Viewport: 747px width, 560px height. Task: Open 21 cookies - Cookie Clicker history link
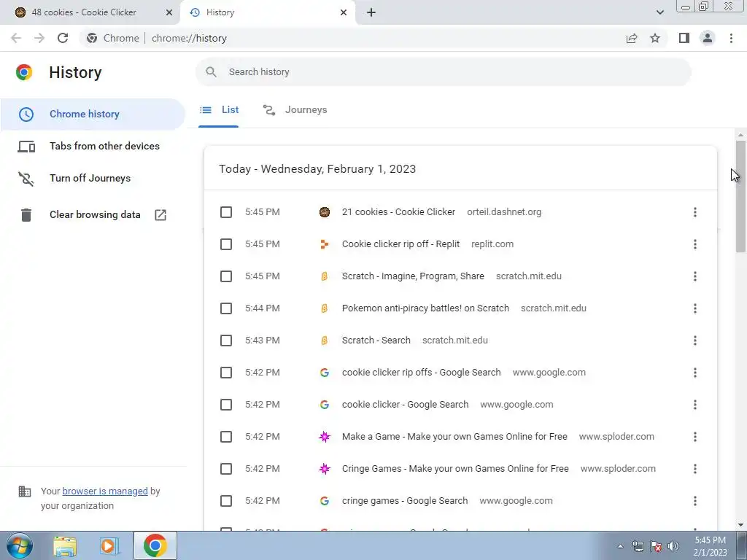(x=398, y=212)
